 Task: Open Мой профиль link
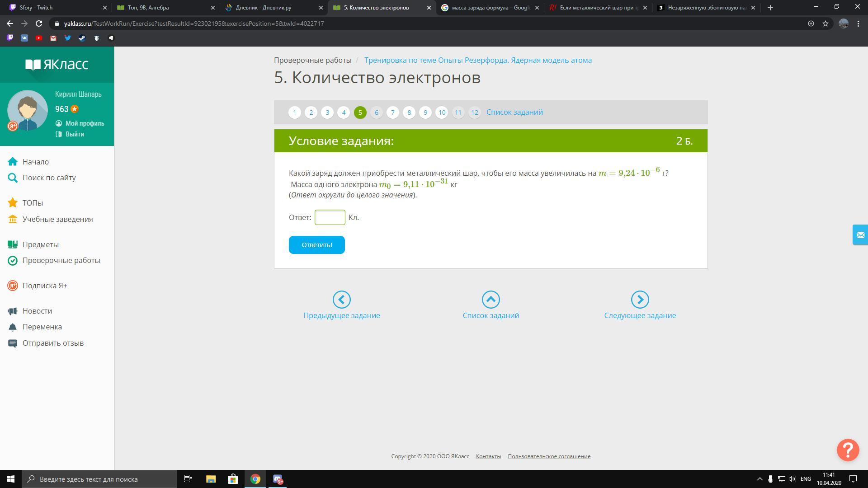click(85, 123)
